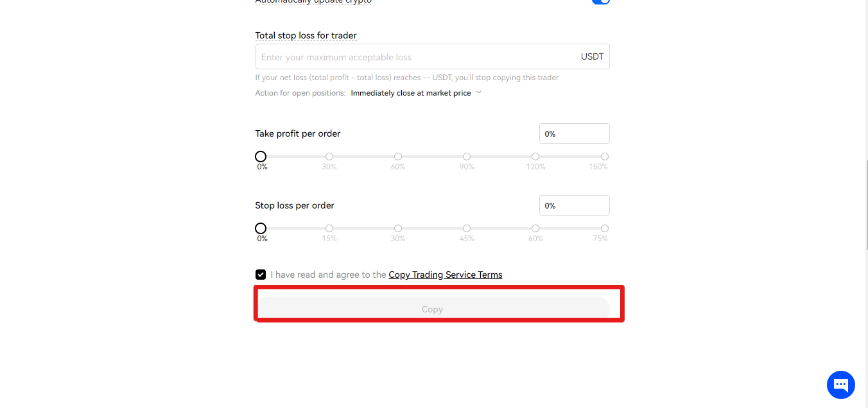Image resolution: width=868 pixels, height=408 pixels.
Task: Click the page vertical scrollbar
Action: point(865,204)
